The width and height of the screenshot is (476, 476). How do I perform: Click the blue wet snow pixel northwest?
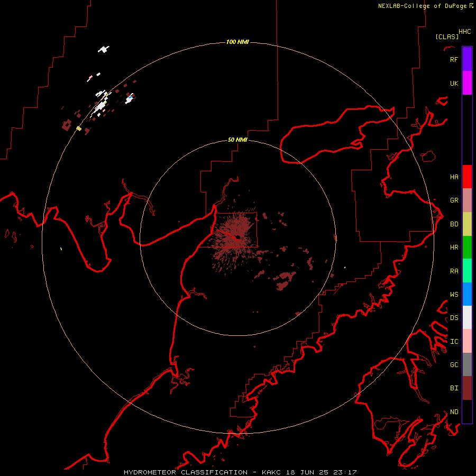pos(131,97)
